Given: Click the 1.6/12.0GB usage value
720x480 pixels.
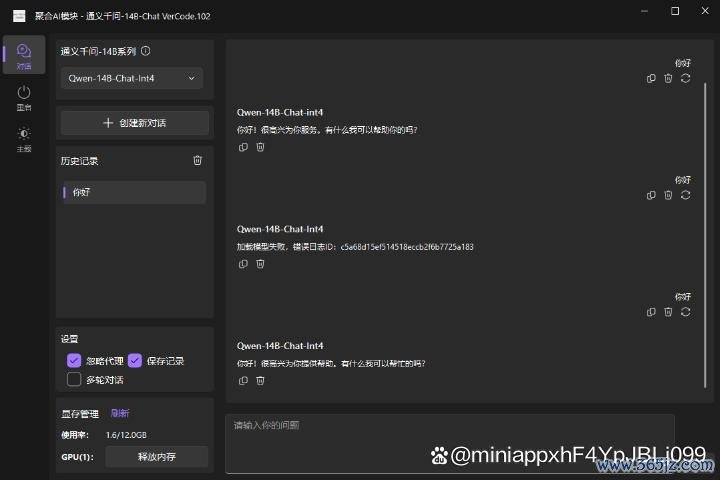Looking at the screenshot, I should click(x=126, y=435).
